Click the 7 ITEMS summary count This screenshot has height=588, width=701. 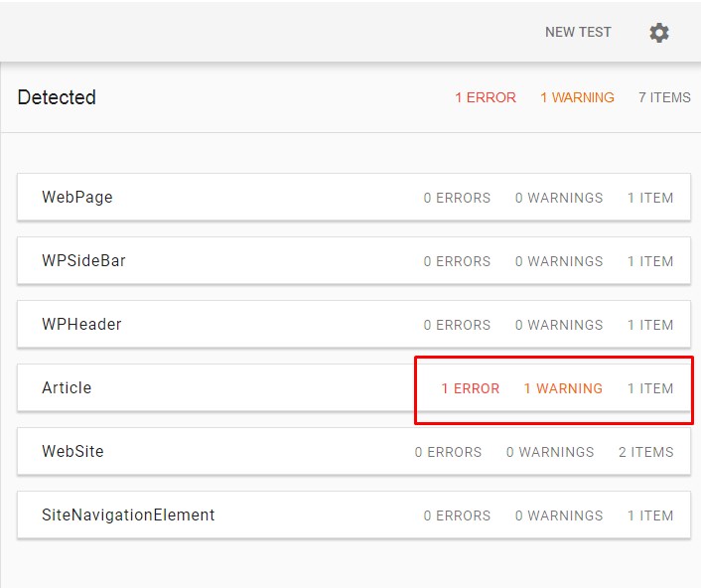click(x=664, y=97)
